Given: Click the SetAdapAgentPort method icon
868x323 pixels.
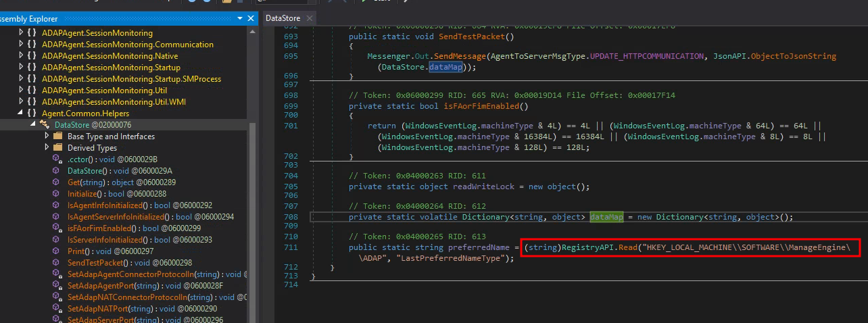Looking at the screenshot, I should pos(57,285).
